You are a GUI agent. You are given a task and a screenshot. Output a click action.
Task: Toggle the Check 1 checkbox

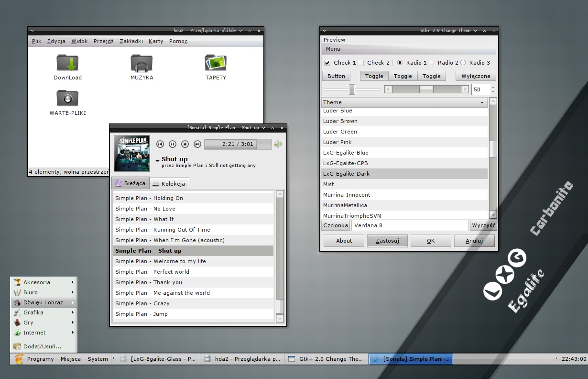tap(327, 63)
